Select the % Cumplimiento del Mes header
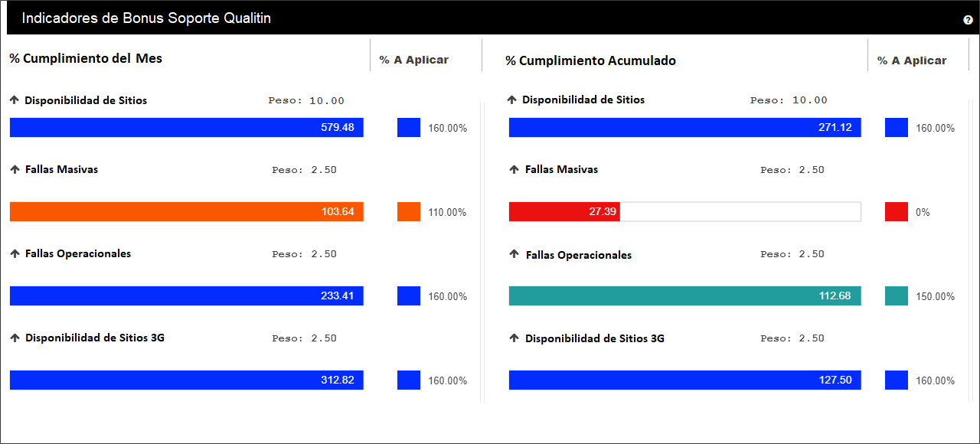980x444 pixels. 86,58
